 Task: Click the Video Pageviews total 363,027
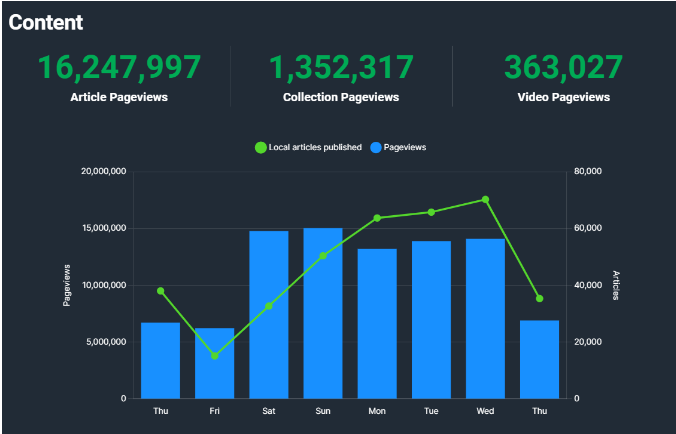563,67
